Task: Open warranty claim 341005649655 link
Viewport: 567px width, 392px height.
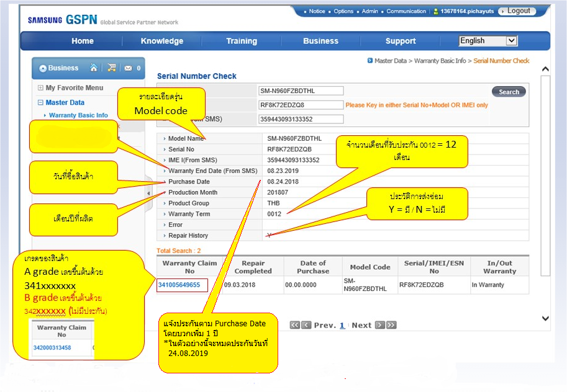Action: 179,285
